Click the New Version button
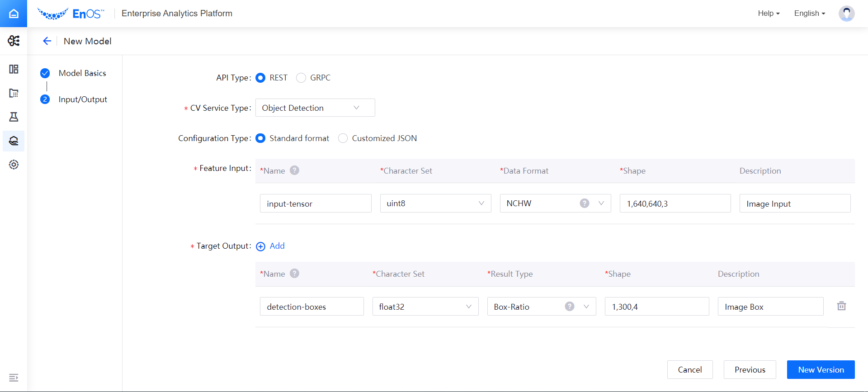This screenshot has height=392, width=868. (821, 369)
